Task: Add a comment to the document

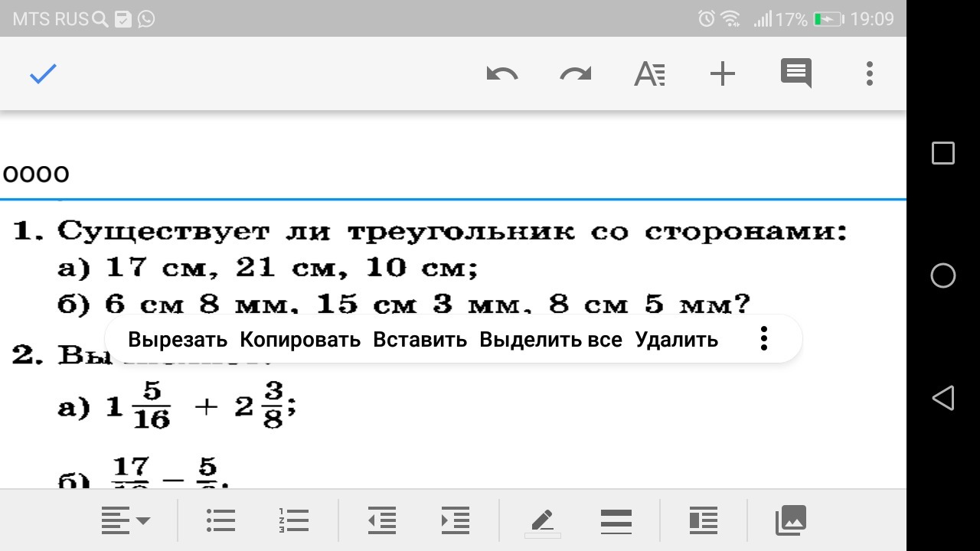Action: pos(795,73)
